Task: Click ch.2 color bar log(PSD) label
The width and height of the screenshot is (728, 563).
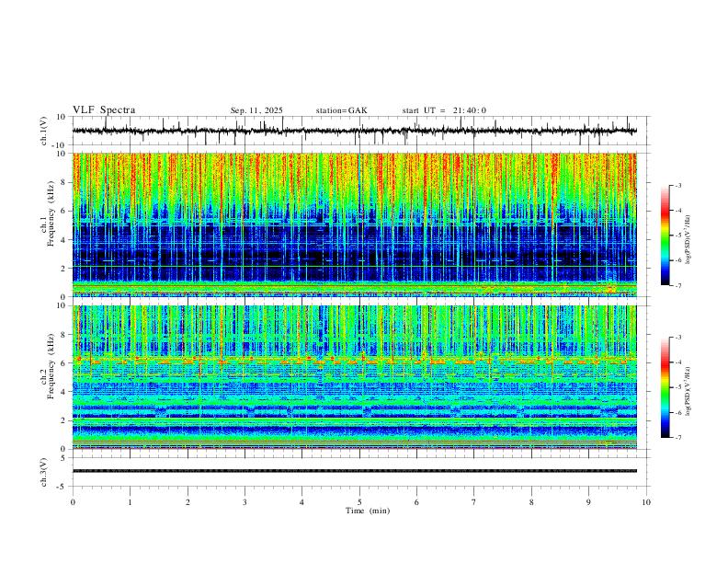Action: (x=688, y=391)
